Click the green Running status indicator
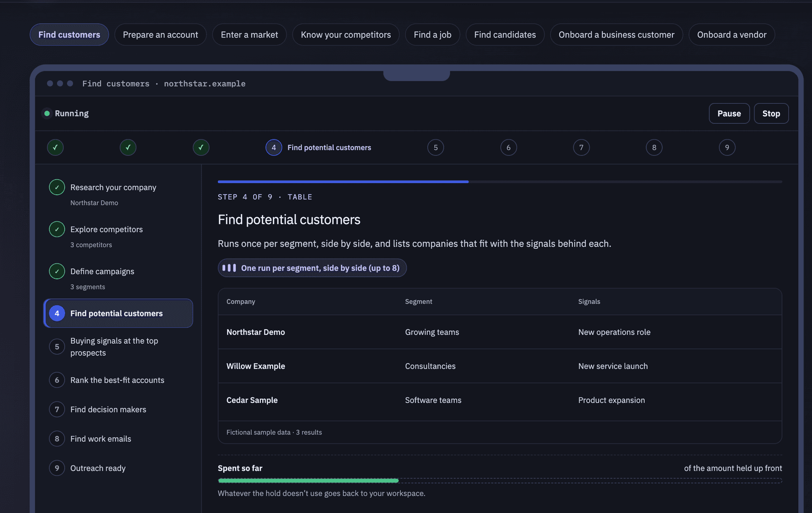The height and width of the screenshot is (513, 812). click(47, 114)
